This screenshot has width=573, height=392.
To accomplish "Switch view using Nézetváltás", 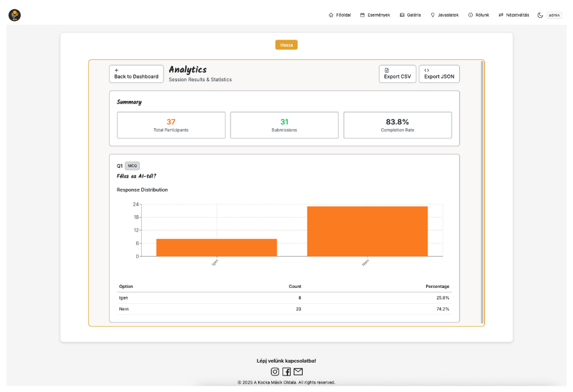I will pyautogui.click(x=514, y=15).
